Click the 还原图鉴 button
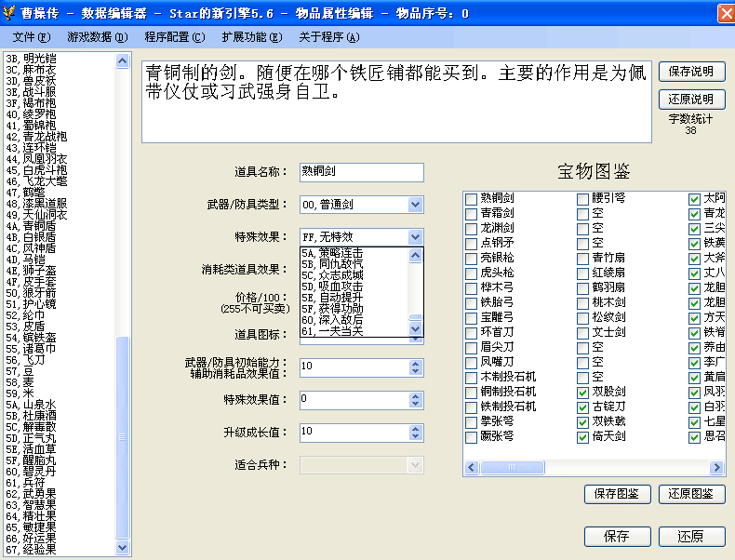The width and height of the screenshot is (735, 560). 691,494
